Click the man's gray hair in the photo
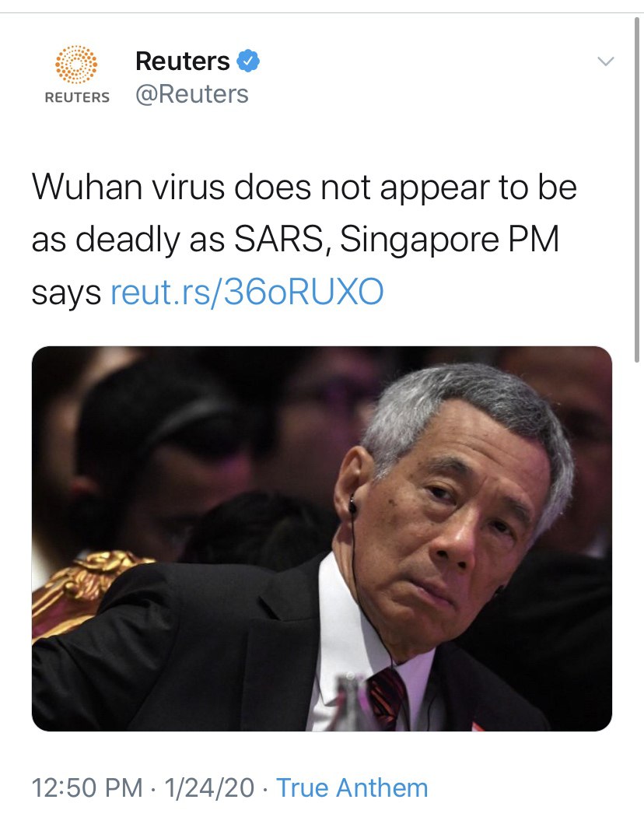This screenshot has height=817, width=644. coord(469,406)
